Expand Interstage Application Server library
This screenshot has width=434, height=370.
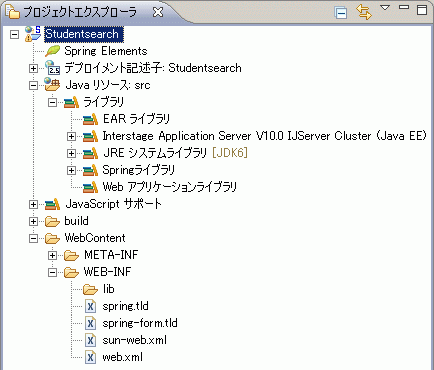coord(71,137)
